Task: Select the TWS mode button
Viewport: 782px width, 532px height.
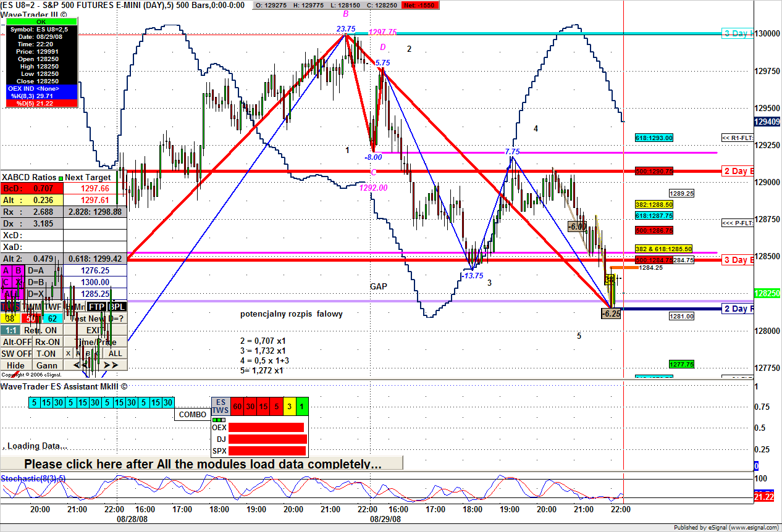Action: tap(11, 307)
